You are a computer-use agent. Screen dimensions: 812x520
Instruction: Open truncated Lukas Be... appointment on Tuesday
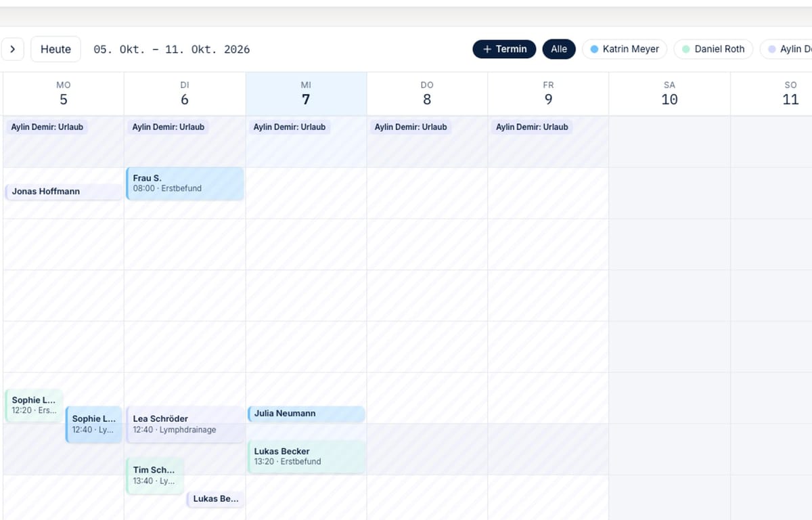coord(215,499)
